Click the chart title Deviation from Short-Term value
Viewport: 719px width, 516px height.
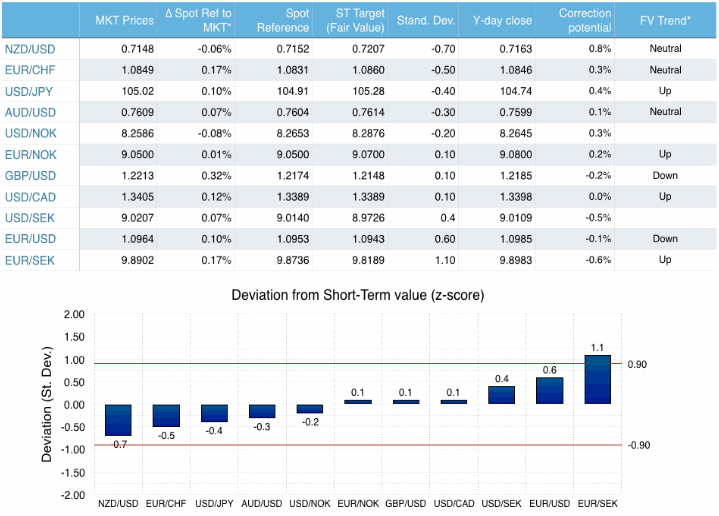pyautogui.click(x=358, y=295)
